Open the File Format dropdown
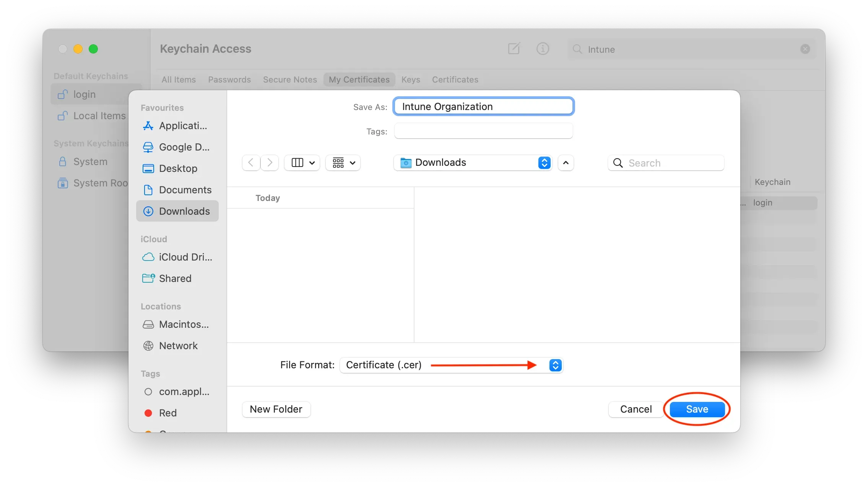Viewport: 868px width, 489px height. [x=555, y=365]
